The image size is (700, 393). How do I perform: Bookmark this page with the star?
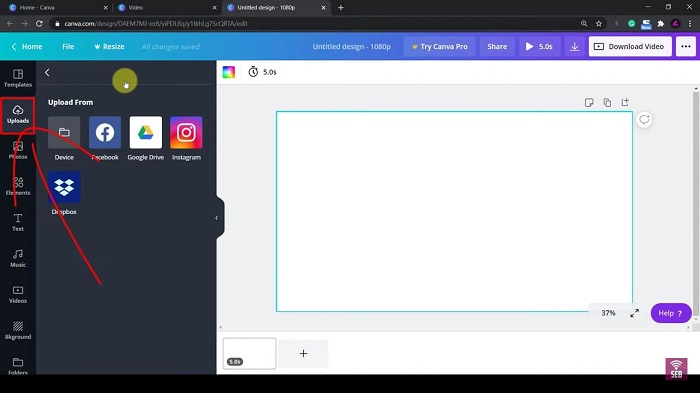pyautogui.click(x=599, y=24)
